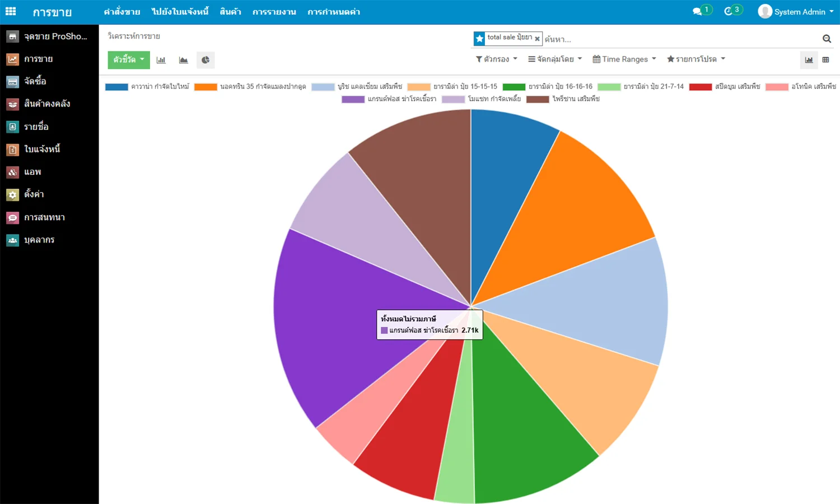The image size is (840, 504).
Task: Click the search magnifier icon
Action: point(827,39)
